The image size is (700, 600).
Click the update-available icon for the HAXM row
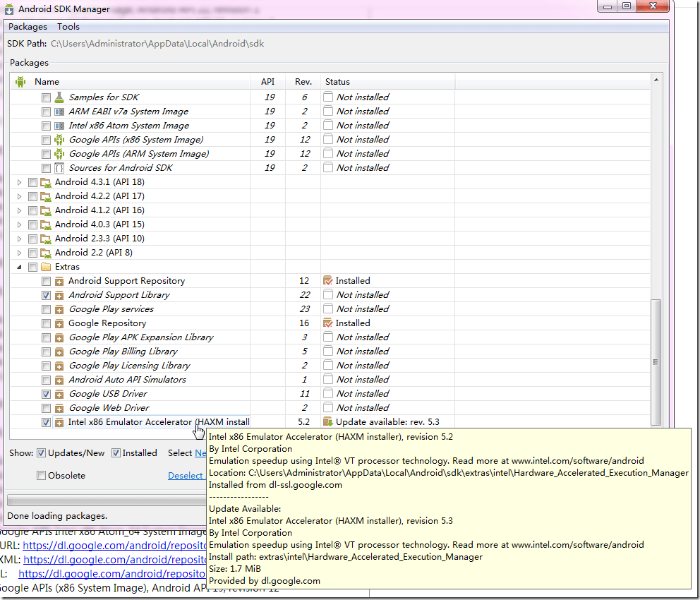pos(327,422)
